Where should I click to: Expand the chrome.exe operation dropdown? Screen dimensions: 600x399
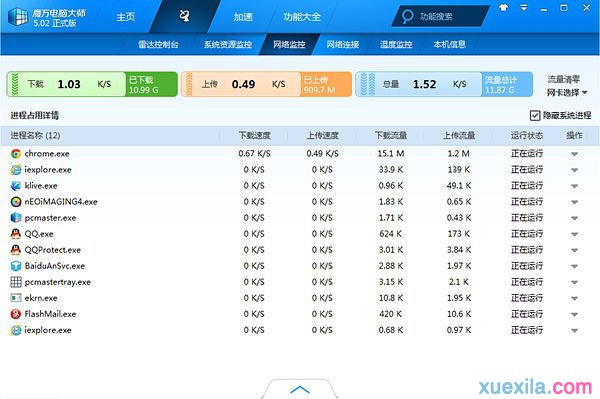click(x=574, y=154)
